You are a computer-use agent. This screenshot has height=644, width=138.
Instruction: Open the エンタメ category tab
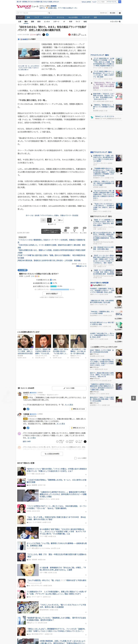47,21
